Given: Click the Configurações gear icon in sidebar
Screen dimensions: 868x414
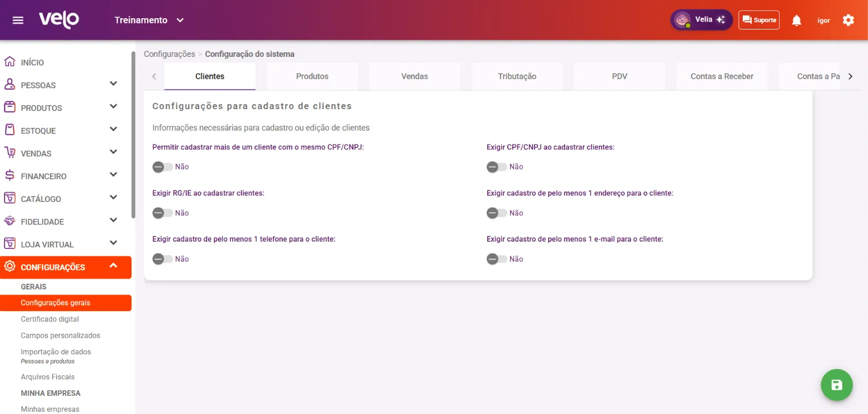Looking at the screenshot, I should click(9, 266).
